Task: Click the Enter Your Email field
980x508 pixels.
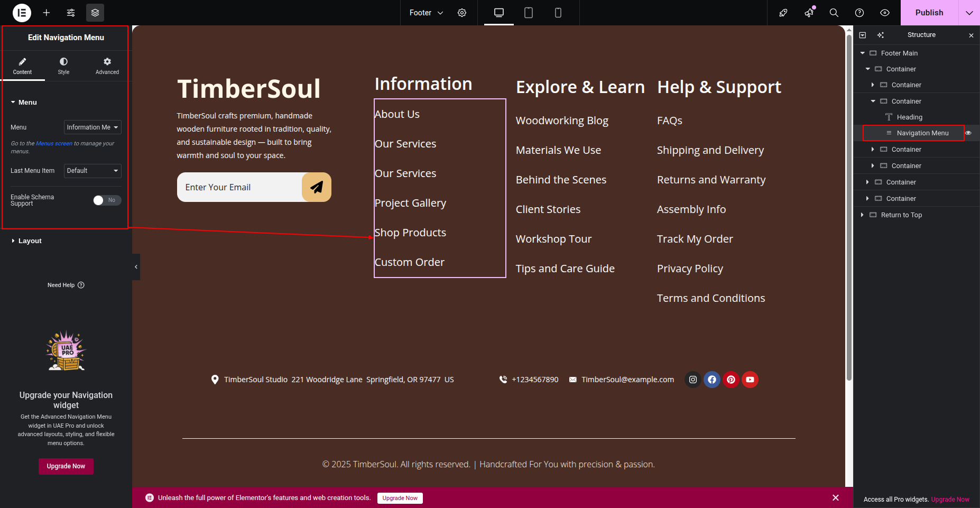Action: [x=239, y=187]
